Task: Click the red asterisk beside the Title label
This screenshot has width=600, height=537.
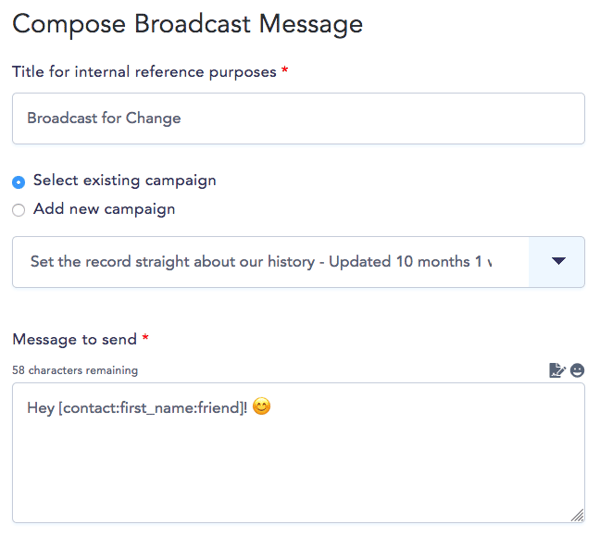Action: pyautogui.click(x=285, y=70)
